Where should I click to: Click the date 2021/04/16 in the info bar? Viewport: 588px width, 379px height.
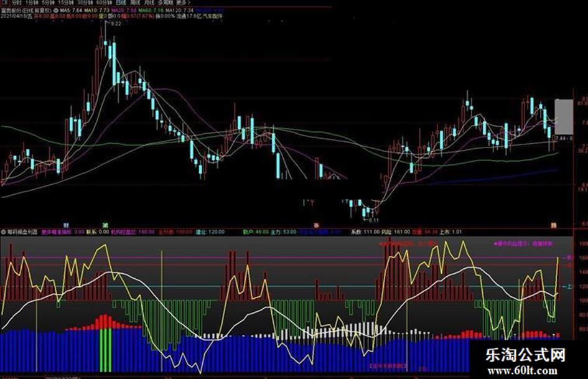[x=14, y=17]
